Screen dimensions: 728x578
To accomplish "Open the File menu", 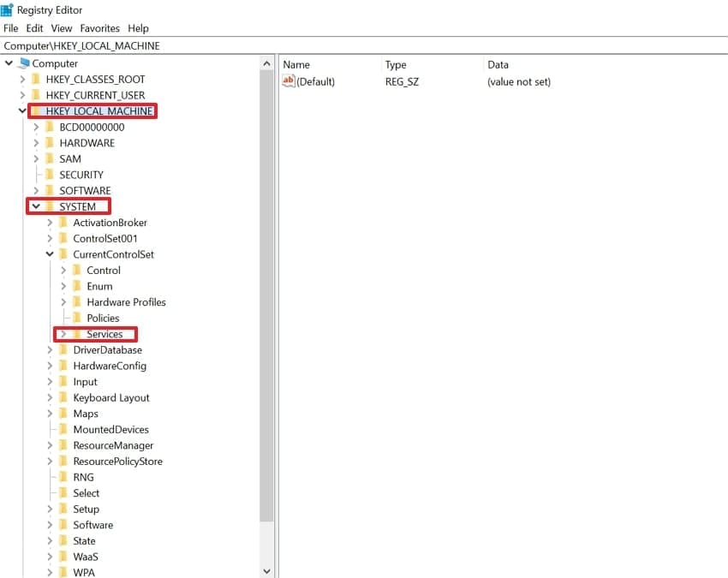I will click(x=10, y=28).
